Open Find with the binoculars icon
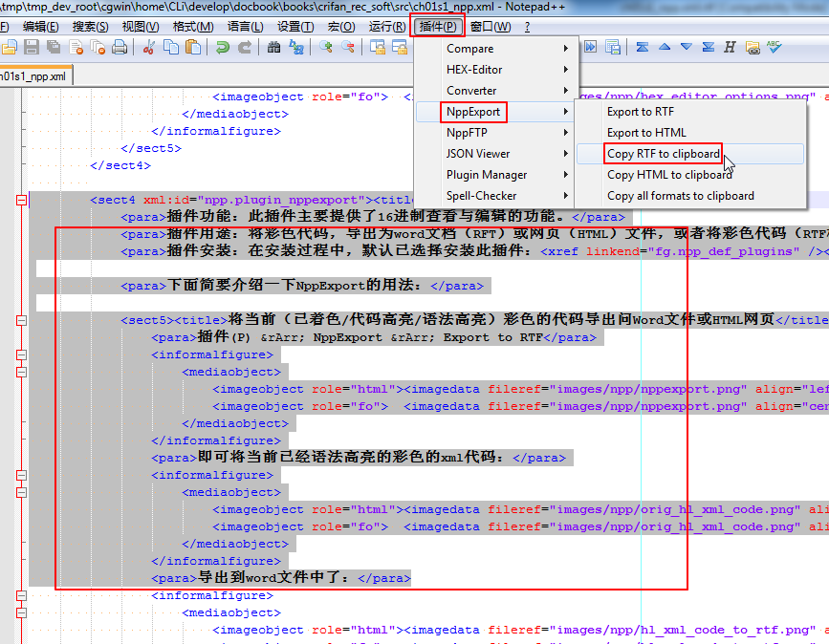Image resolution: width=829 pixels, height=644 pixels. [x=274, y=47]
